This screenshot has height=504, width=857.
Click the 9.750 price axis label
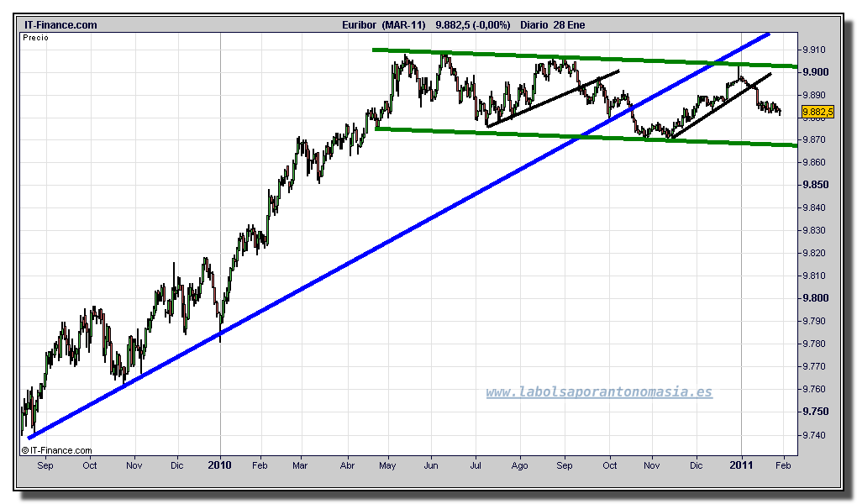click(x=816, y=412)
